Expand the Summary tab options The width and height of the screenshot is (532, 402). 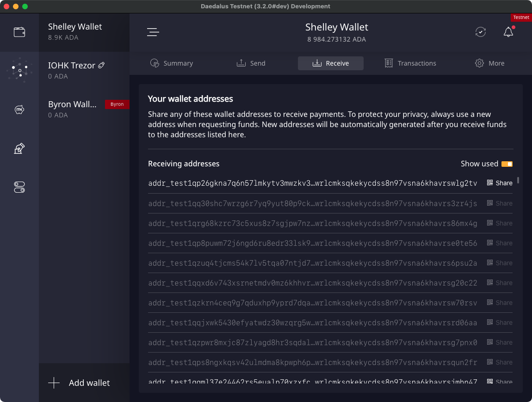point(172,63)
